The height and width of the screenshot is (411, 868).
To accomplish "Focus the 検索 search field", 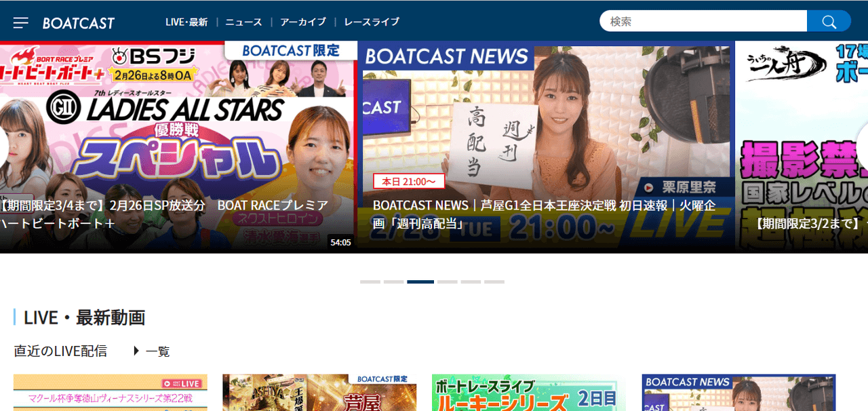I will [x=703, y=21].
